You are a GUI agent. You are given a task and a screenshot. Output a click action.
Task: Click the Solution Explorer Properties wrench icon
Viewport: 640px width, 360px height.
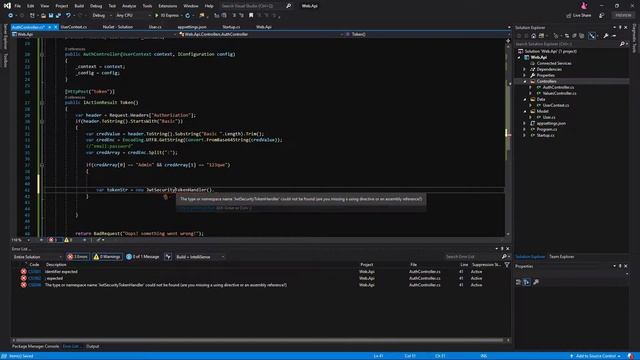tap(606, 36)
